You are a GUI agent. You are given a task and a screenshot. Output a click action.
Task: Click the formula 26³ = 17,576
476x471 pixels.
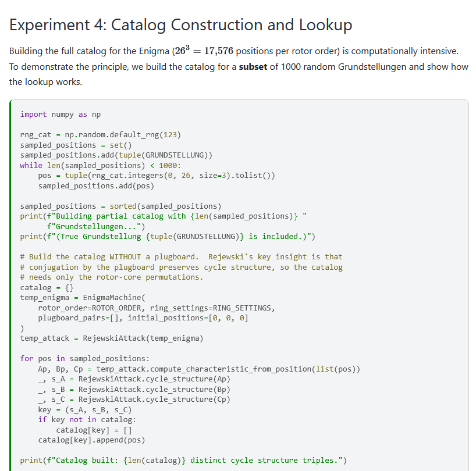click(x=204, y=51)
